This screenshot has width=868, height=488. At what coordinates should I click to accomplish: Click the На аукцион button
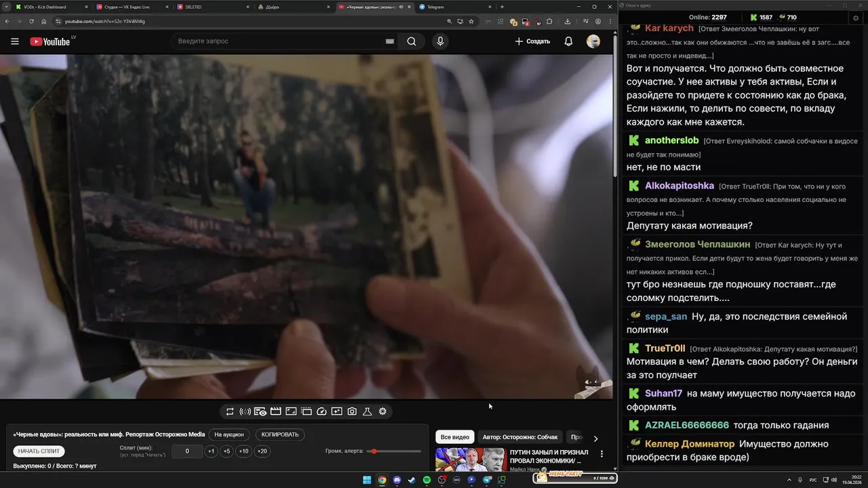(x=229, y=434)
